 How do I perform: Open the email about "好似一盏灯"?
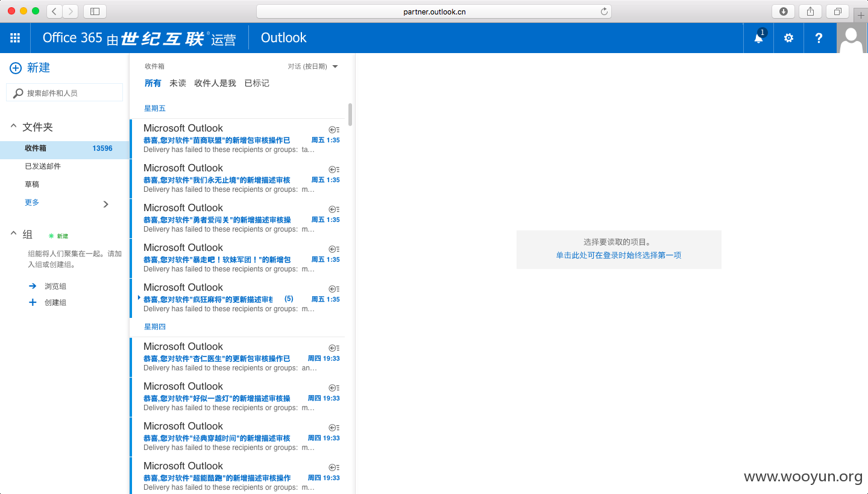point(237,397)
